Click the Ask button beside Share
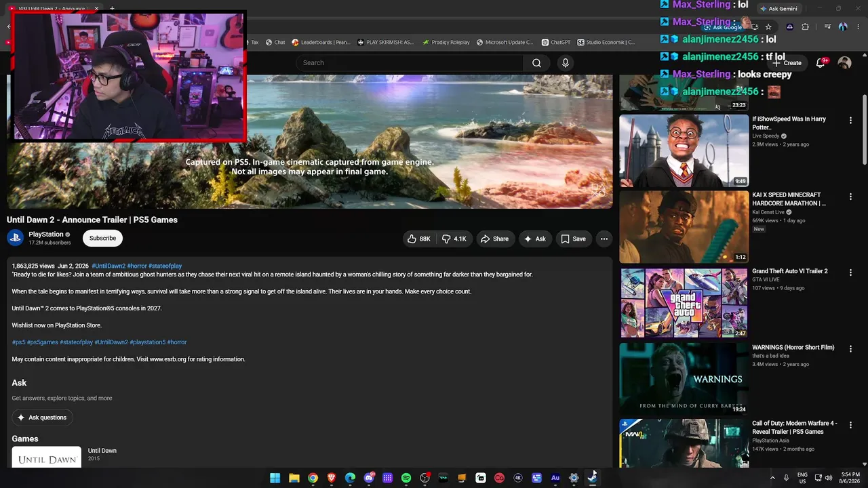 (534, 239)
